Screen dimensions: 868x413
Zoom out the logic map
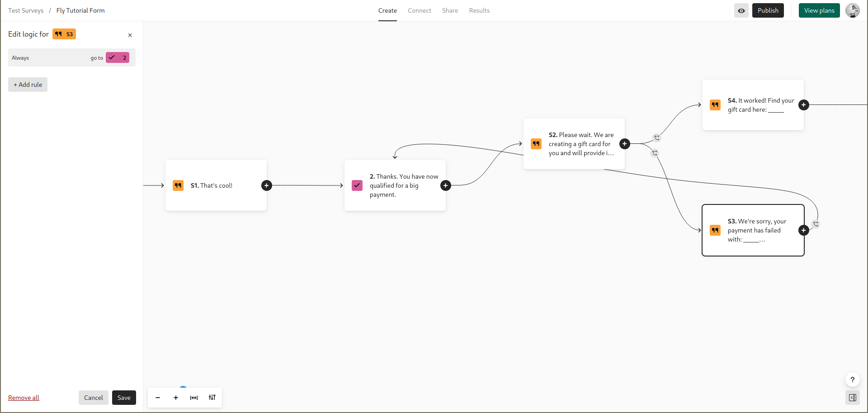click(x=158, y=398)
